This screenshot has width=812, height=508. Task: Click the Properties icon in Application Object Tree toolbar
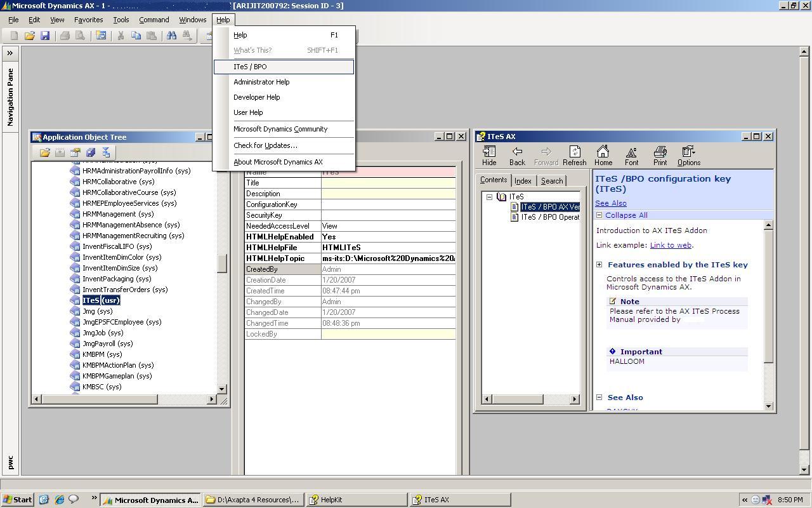pos(75,152)
